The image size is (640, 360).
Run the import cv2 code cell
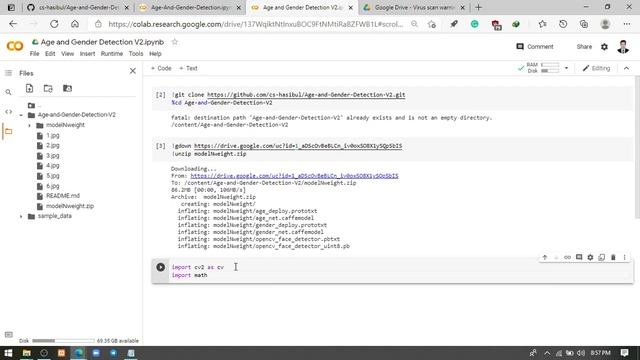pos(160,267)
